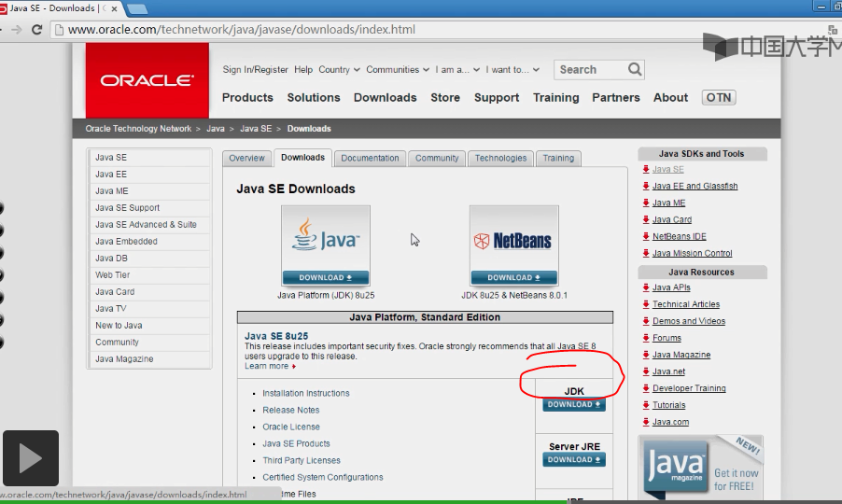Viewport: 842px width, 504px height.
Task: Switch to the Overview tab
Action: [x=246, y=159]
